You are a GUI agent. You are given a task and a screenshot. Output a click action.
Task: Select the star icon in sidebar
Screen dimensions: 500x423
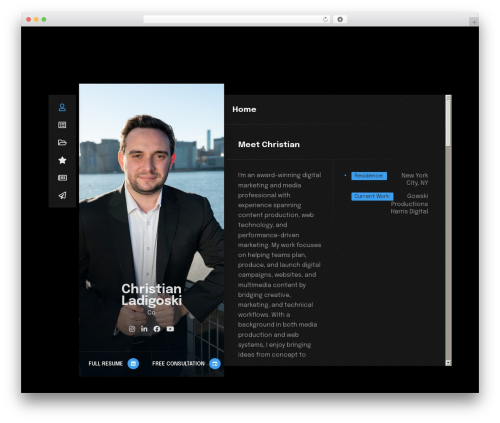[62, 160]
